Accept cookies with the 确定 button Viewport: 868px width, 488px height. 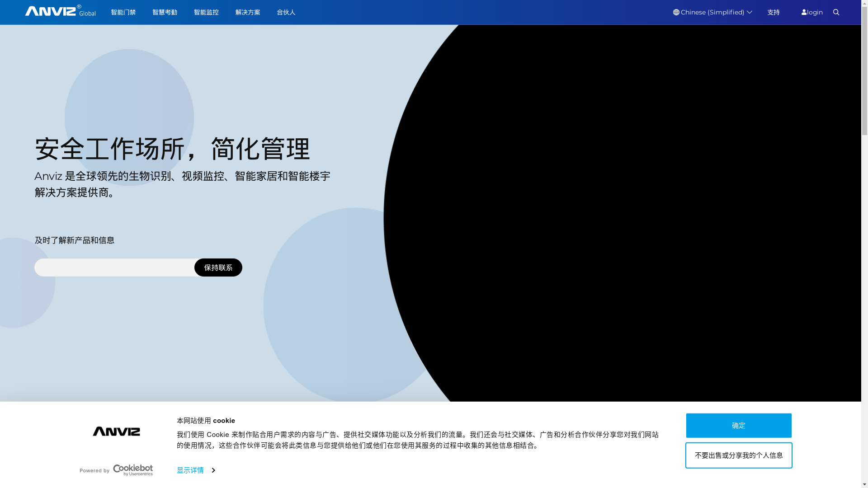click(x=739, y=426)
